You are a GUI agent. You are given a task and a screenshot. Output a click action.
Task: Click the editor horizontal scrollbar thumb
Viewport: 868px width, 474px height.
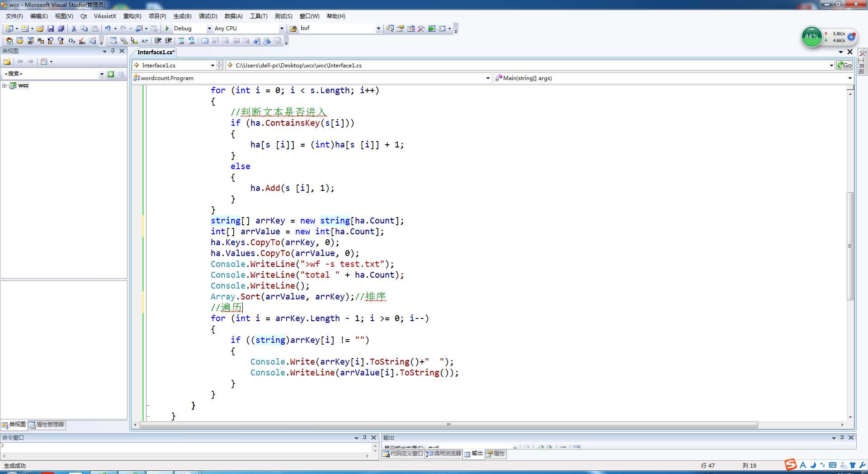[x=449, y=425]
